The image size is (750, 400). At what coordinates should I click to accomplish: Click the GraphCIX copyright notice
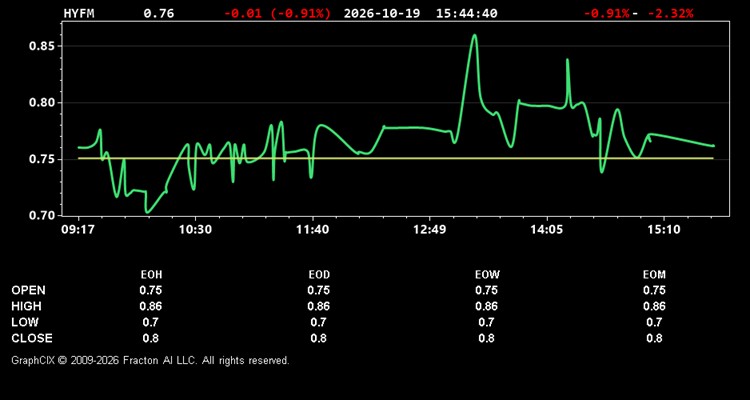click(x=150, y=360)
